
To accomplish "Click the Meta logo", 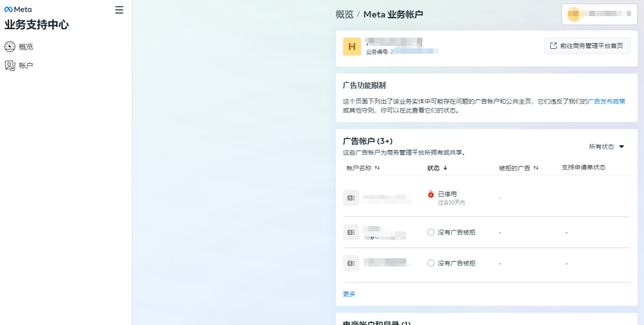I will pos(18,10).
